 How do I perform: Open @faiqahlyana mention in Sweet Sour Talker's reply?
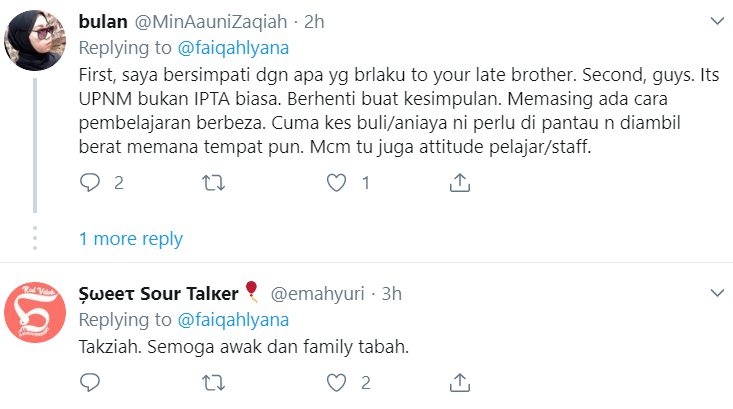(233, 320)
